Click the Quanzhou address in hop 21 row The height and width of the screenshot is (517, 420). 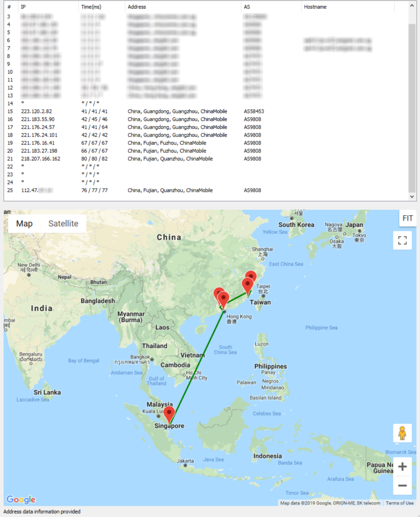[x=170, y=159]
